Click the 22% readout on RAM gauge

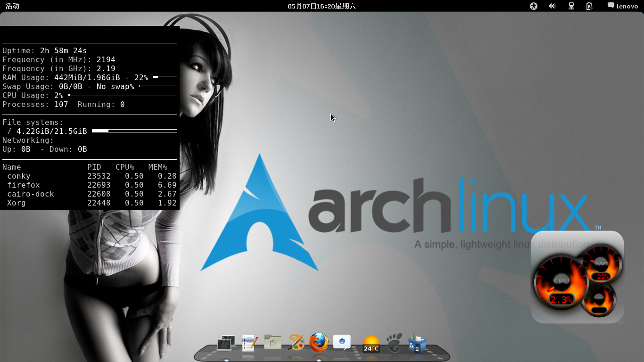click(602, 277)
